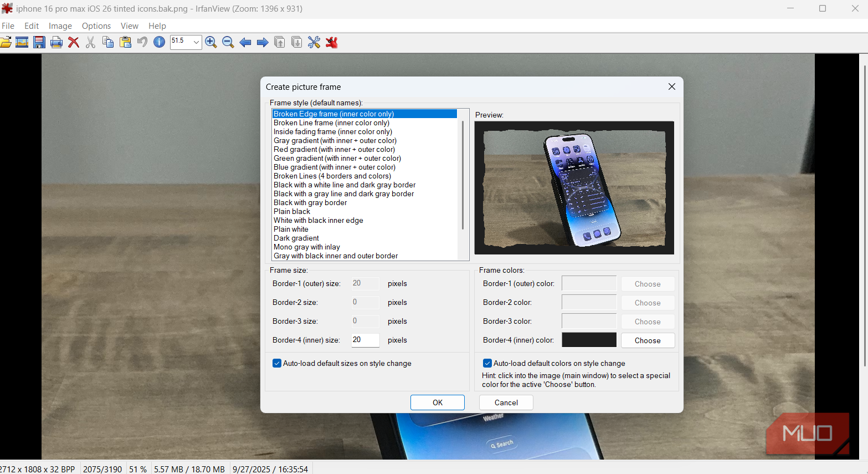The width and height of the screenshot is (868, 474).
Task: Open the Slideshow toolbar icon
Action: [22, 42]
